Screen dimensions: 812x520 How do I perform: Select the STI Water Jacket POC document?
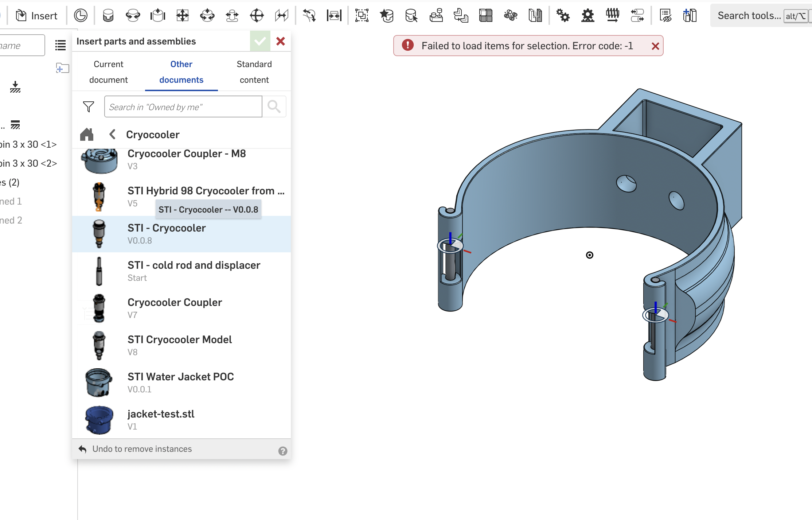coord(181,383)
